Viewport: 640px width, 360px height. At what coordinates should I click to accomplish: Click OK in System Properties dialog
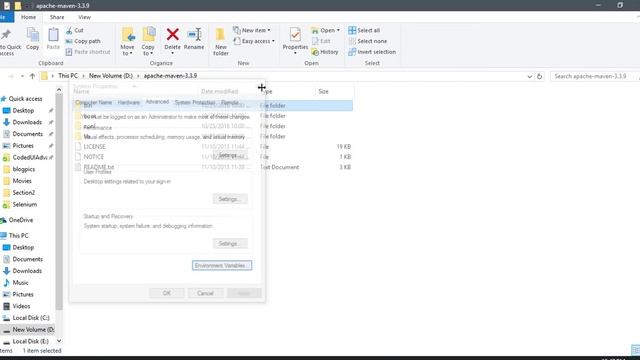coord(167,293)
